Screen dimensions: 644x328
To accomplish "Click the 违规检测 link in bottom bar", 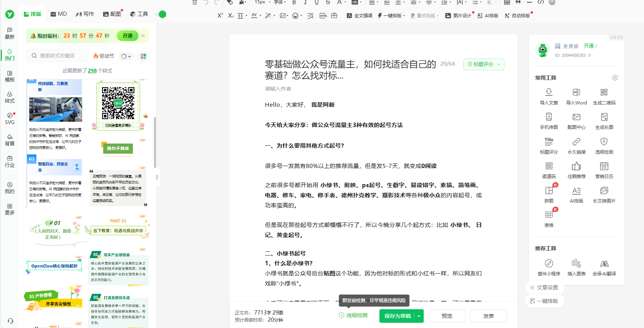I will pyautogui.click(x=353, y=315).
